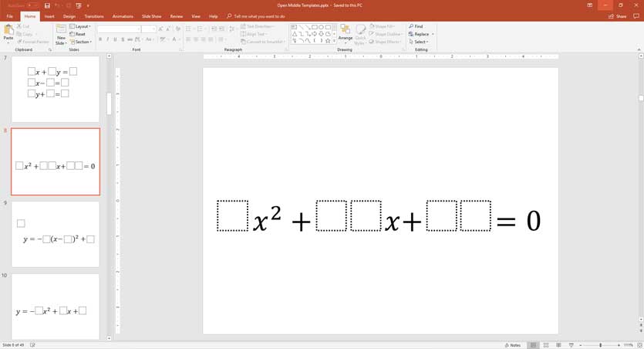Click the Quick Styles icon
Viewport: 644px width, 349px height.
[360, 34]
